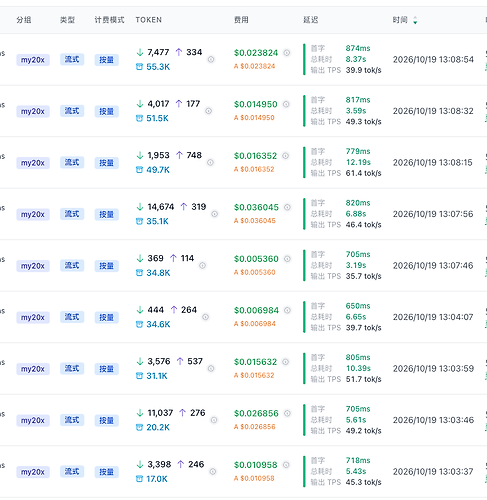
Task: Click info icon next to $0.026856
Action: click(287, 413)
